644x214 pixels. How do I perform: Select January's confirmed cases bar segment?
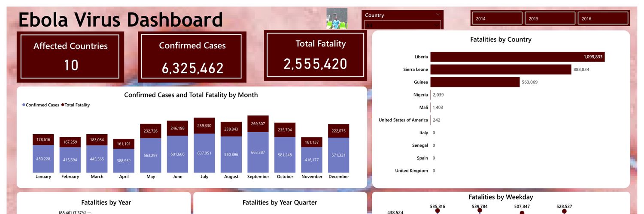(x=43, y=159)
